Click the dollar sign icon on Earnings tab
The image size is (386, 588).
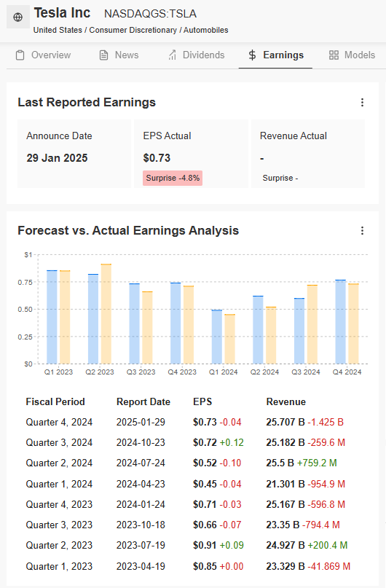click(252, 55)
